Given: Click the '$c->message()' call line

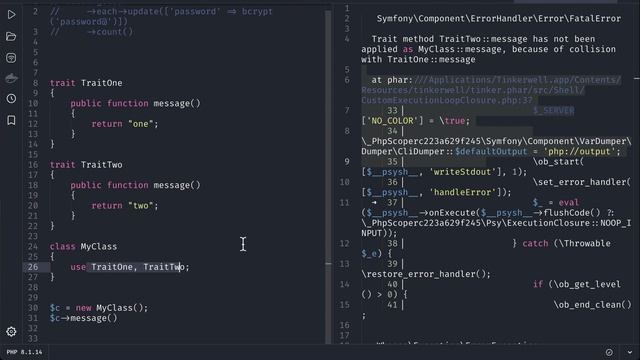Looking at the screenshot, I should point(84,318).
